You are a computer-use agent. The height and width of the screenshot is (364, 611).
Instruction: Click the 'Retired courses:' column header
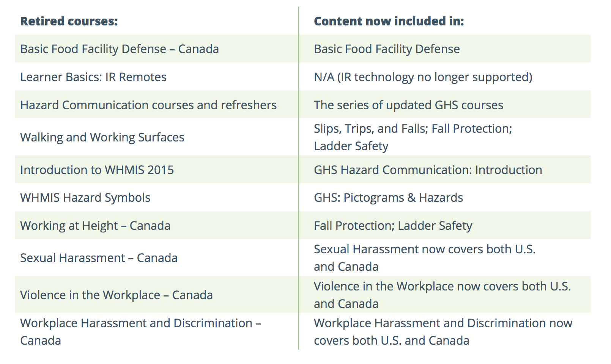point(69,21)
